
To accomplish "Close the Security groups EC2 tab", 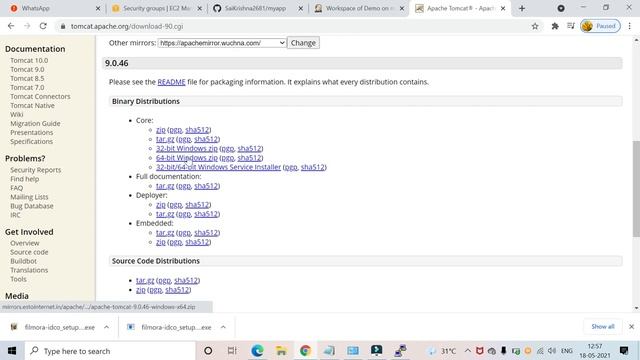I will pos(200,8).
